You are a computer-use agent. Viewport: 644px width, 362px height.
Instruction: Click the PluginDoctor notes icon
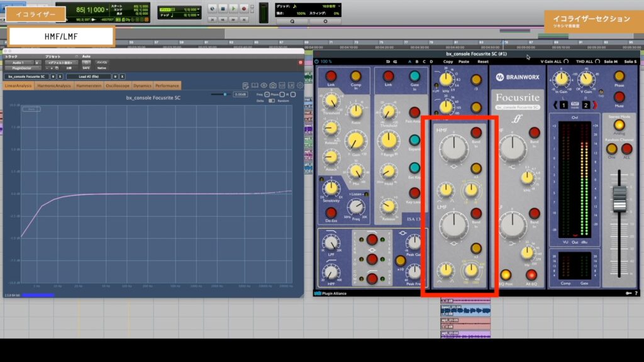click(246, 85)
